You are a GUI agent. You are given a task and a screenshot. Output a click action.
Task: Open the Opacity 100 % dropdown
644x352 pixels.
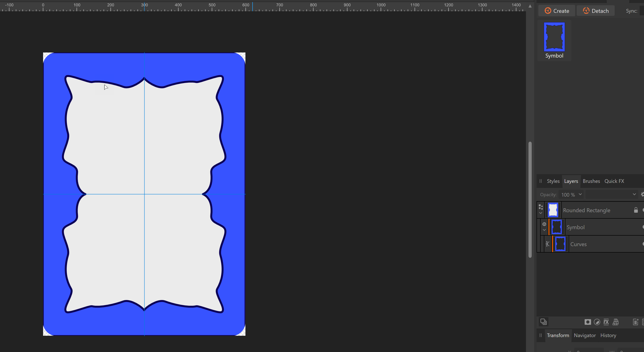(x=571, y=195)
